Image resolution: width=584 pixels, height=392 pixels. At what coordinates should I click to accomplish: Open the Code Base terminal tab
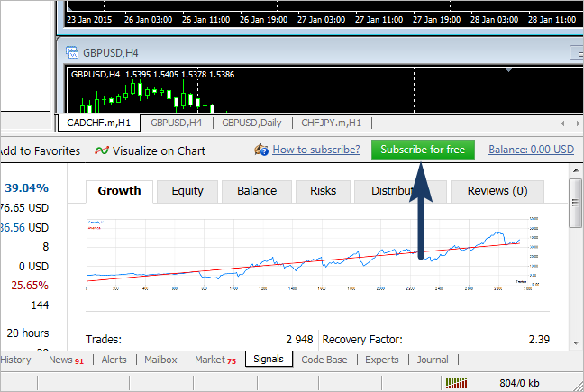324,360
